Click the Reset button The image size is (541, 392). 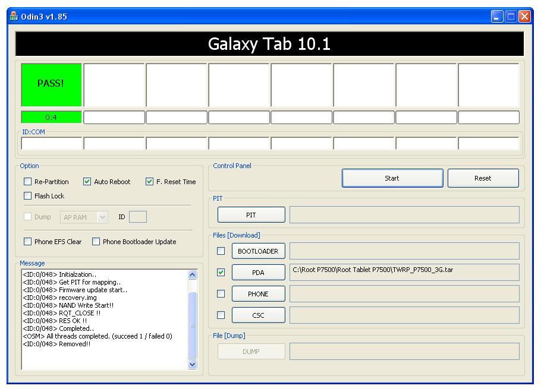pyautogui.click(x=483, y=178)
